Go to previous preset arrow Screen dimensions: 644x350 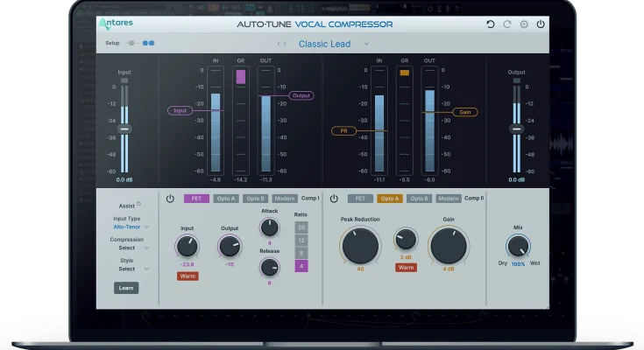click(x=280, y=43)
